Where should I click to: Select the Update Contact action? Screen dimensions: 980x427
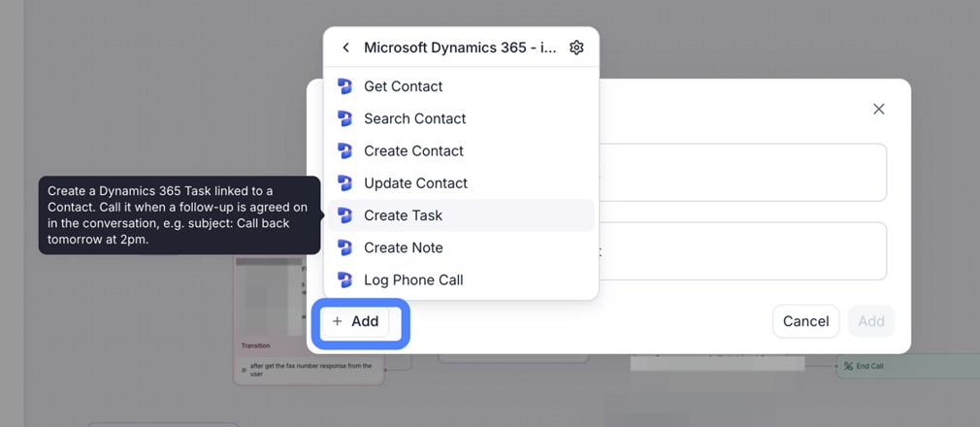pyautogui.click(x=461, y=183)
